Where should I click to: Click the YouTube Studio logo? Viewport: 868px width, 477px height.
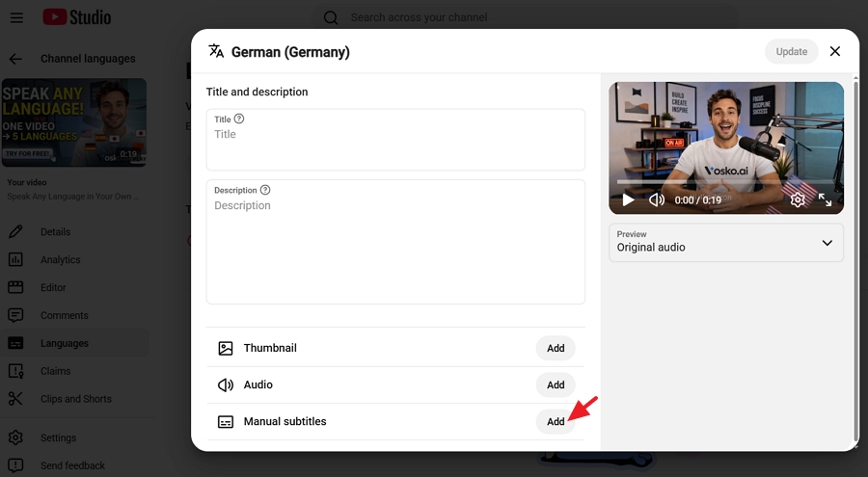point(77,17)
